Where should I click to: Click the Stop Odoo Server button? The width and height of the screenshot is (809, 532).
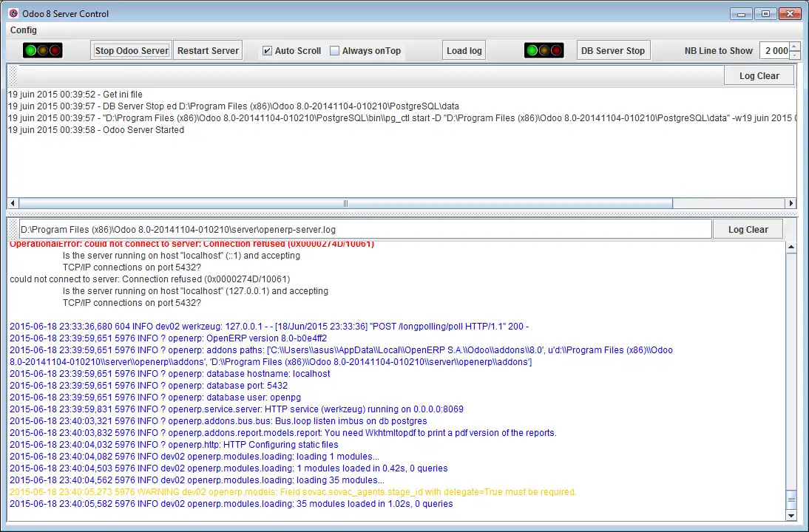pyautogui.click(x=132, y=50)
